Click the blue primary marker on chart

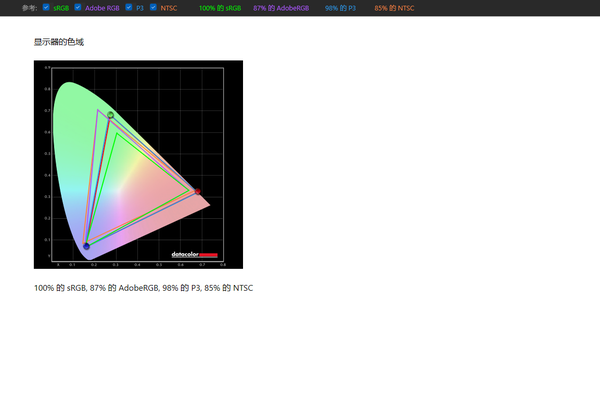pos(86,246)
